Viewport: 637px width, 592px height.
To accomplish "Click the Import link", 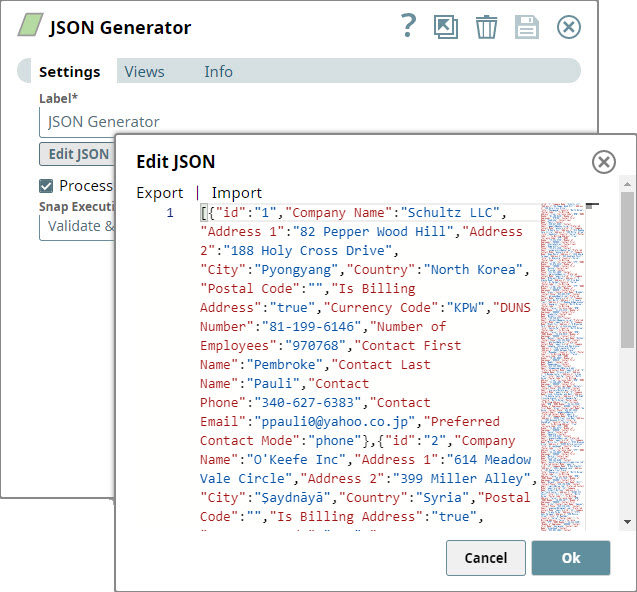I will coord(236,193).
